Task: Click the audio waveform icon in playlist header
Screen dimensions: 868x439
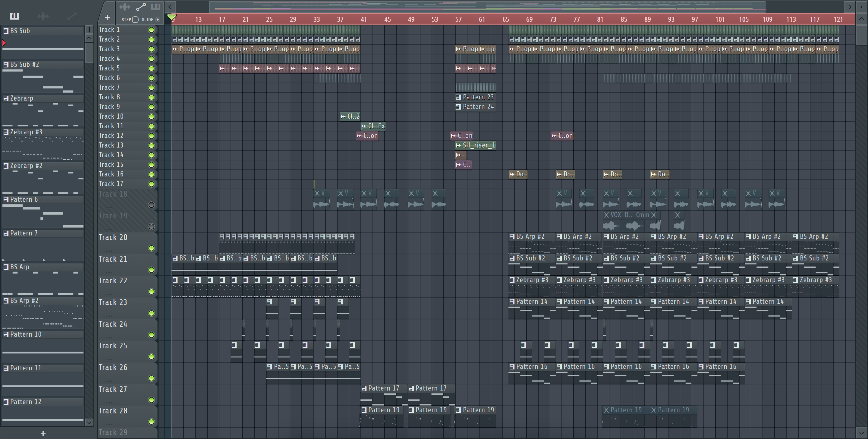Action: [x=124, y=7]
